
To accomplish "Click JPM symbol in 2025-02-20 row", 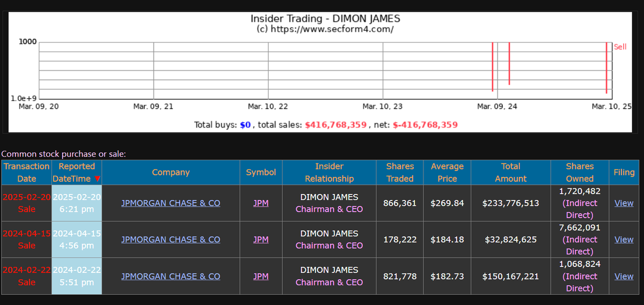I will pyautogui.click(x=261, y=203).
